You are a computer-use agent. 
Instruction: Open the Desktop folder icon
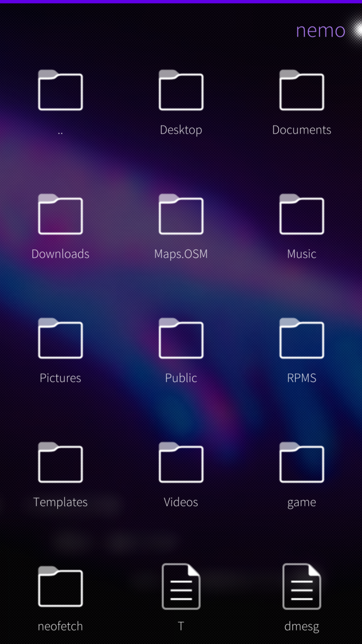181,91
